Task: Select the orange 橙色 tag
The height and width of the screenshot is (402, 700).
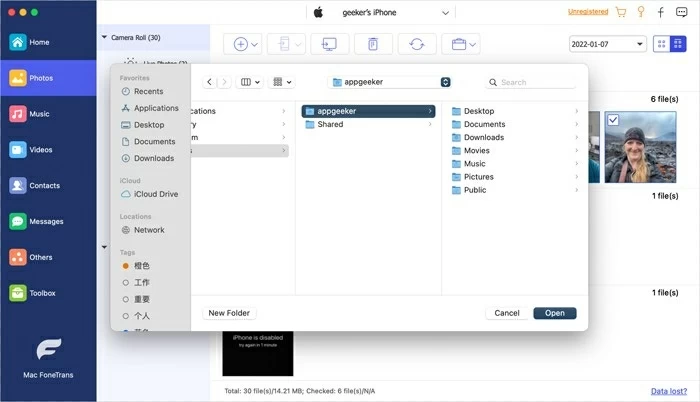Action: (x=140, y=266)
